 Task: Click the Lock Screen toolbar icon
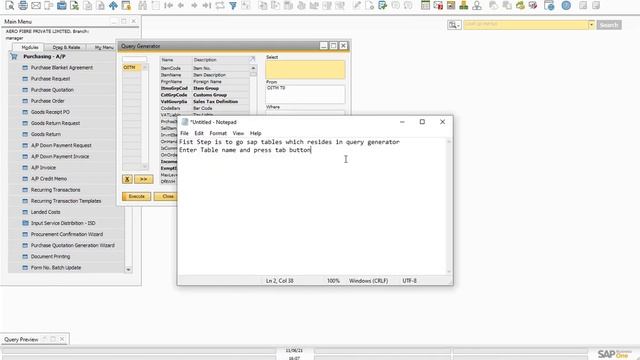(126, 5)
